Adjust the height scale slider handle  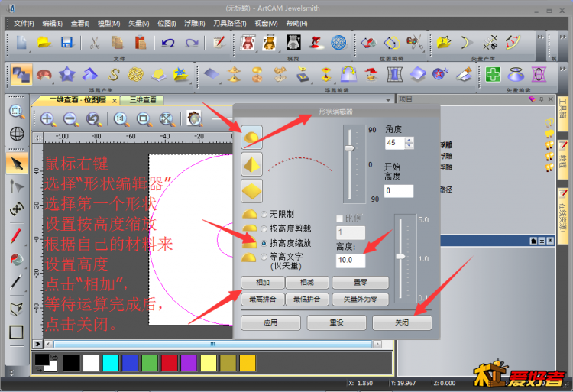(401, 257)
